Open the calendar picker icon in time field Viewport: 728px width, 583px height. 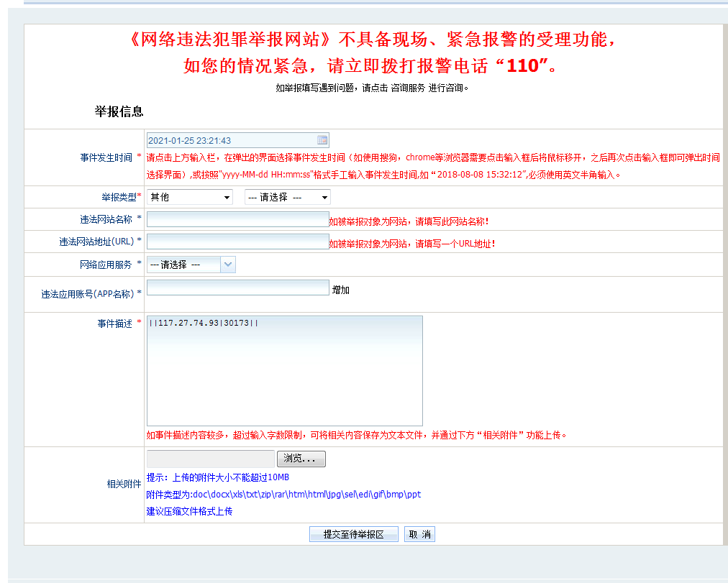click(x=322, y=140)
